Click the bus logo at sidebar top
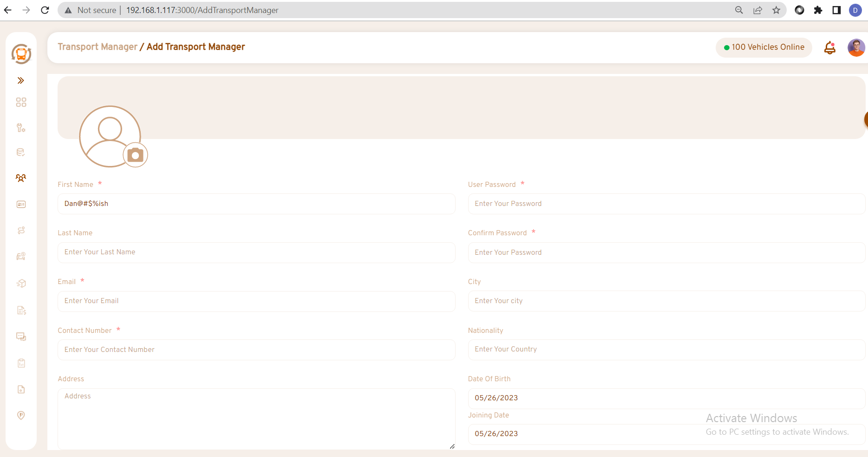The width and height of the screenshot is (868, 457). [21, 54]
